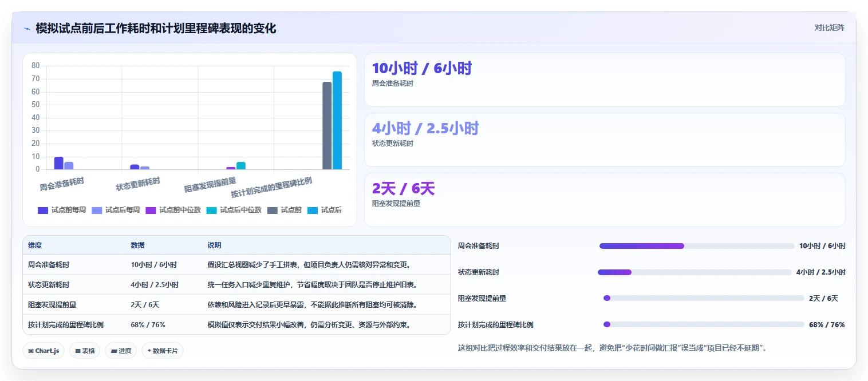Toggle the 试点后每周 legend dataset
868x381 pixels.
[116, 210]
